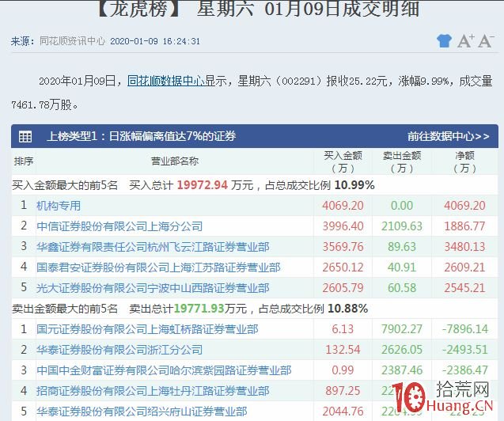
Task: Click net amount 2545.21 cell
Action: (x=464, y=288)
